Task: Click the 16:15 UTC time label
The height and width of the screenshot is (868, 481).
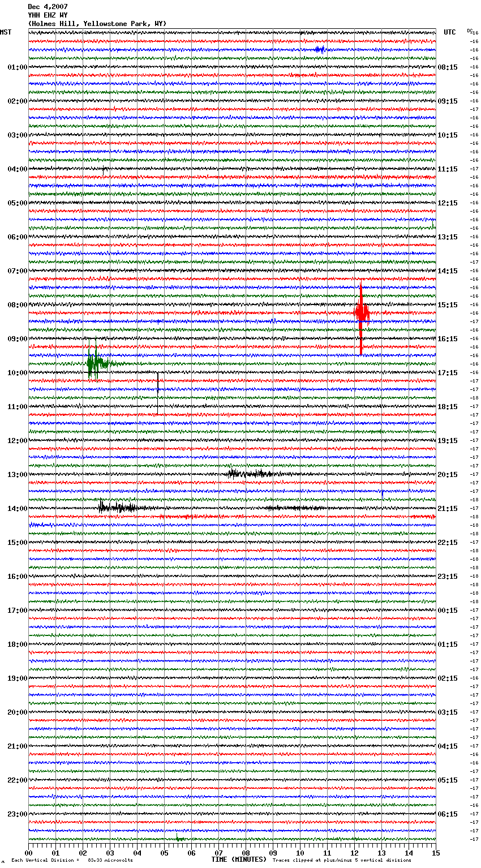Action: (448, 339)
